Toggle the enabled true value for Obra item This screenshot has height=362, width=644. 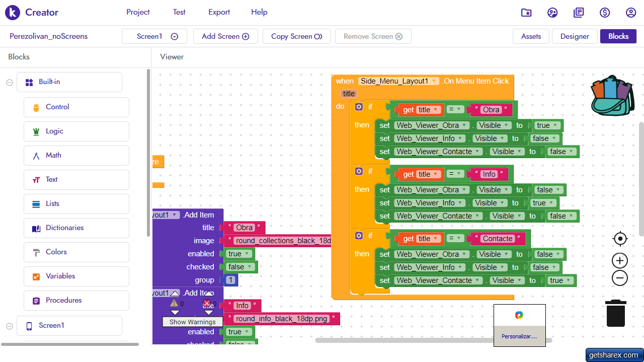[x=237, y=254]
